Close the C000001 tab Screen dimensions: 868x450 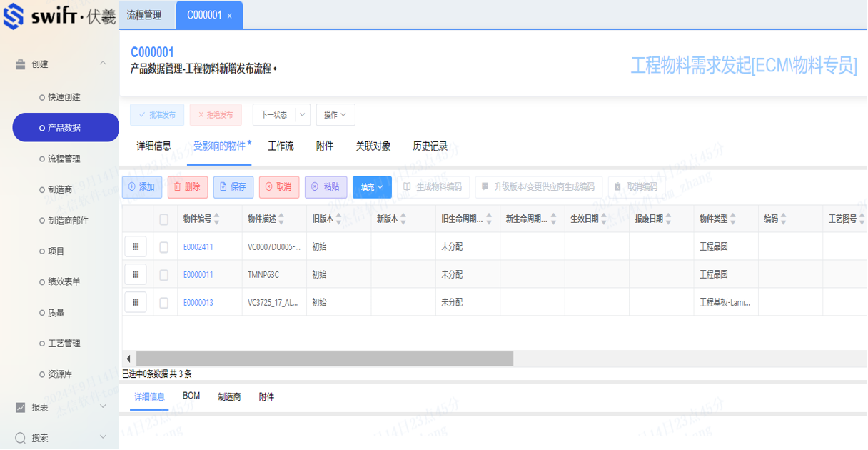click(x=229, y=16)
